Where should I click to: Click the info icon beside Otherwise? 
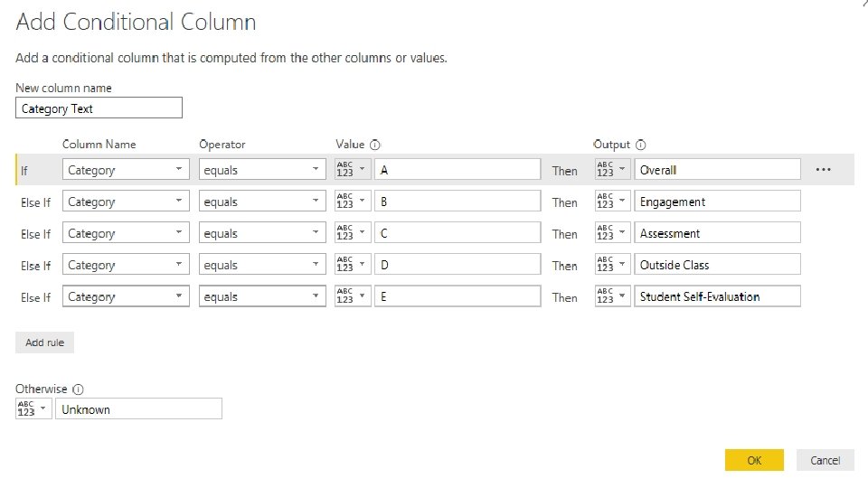(78, 389)
